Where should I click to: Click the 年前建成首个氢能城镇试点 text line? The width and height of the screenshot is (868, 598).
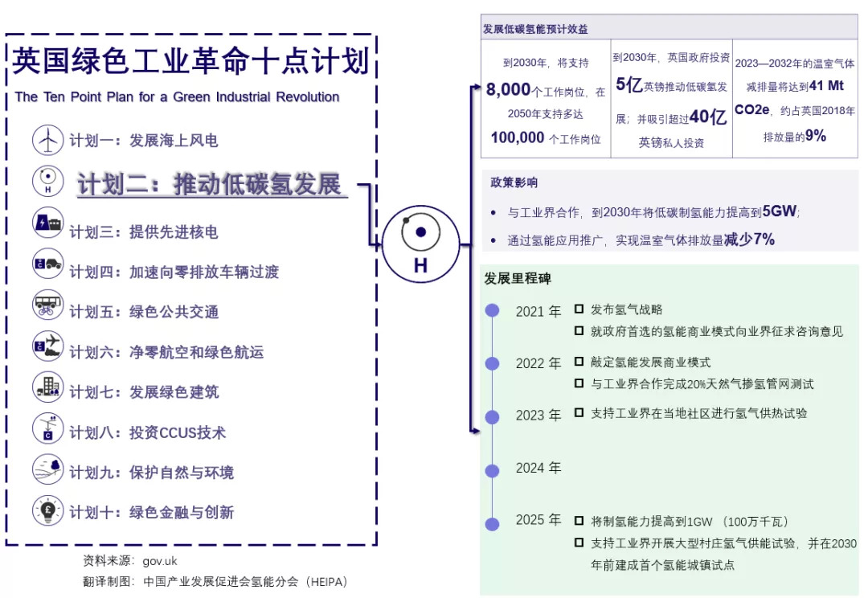click(x=662, y=565)
